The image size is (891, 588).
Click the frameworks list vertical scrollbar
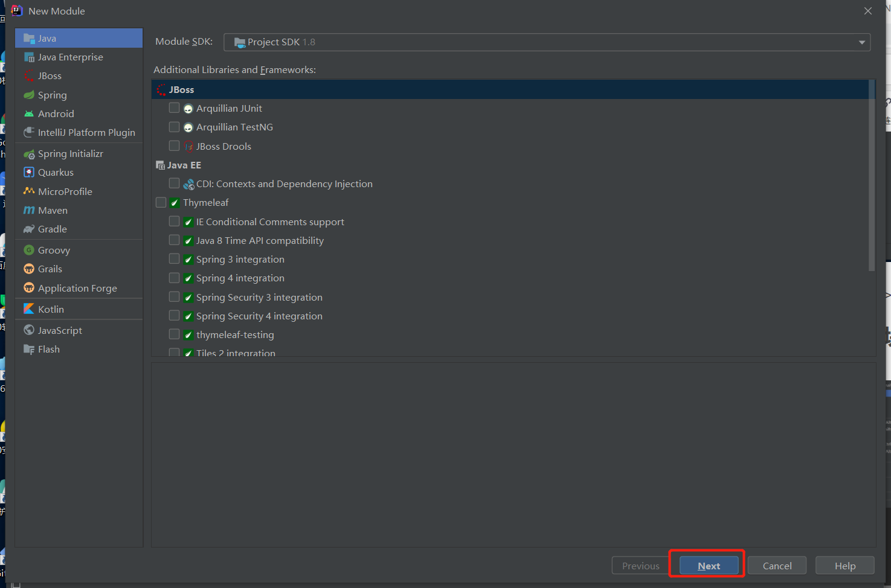pyautogui.click(x=872, y=176)
